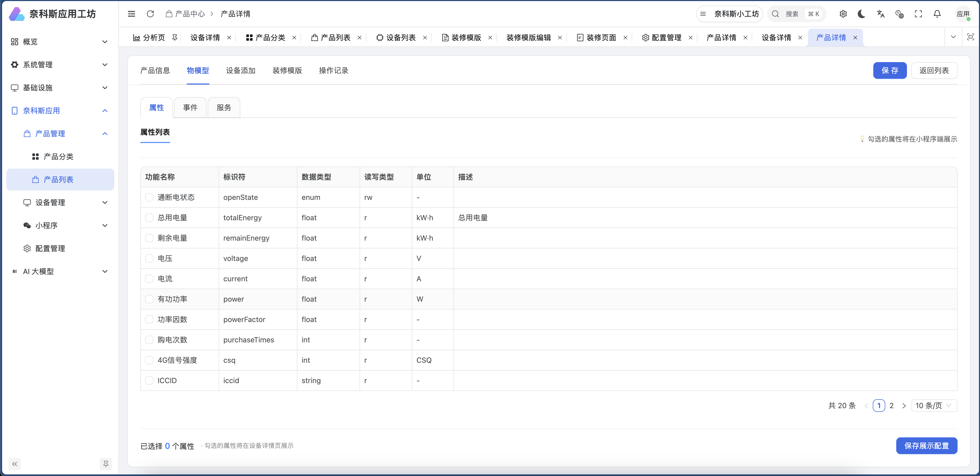Open the notifications bell icon
Screen dimensions: 980x476
[937, 14]
